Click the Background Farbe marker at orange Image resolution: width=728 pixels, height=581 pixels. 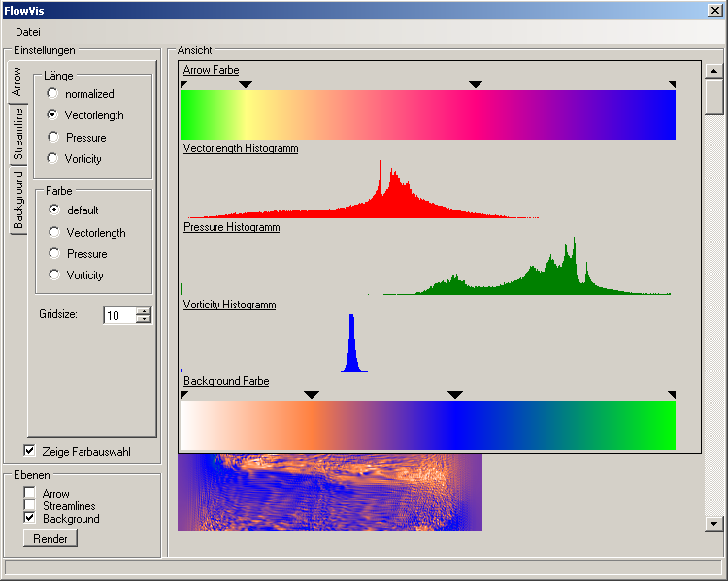312,395
